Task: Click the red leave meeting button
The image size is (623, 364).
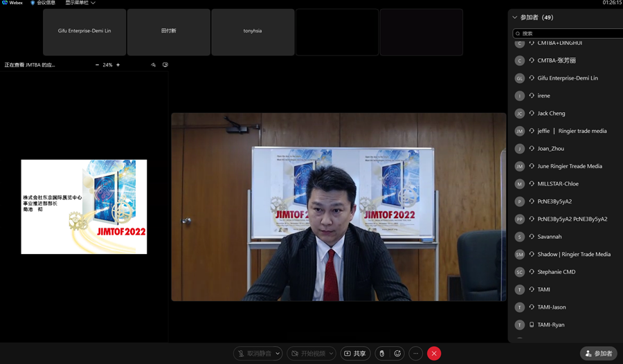Action: click(x=434, y=354)
